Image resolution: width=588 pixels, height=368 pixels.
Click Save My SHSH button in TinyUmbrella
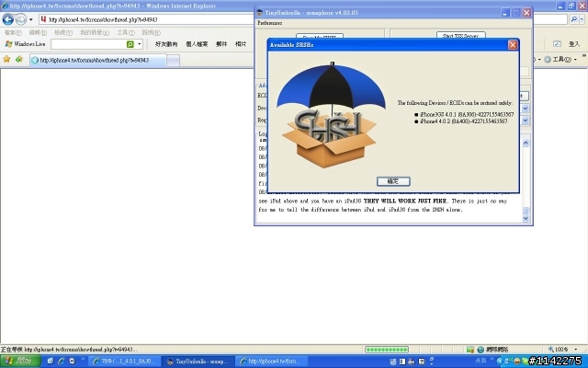(320, 37)
